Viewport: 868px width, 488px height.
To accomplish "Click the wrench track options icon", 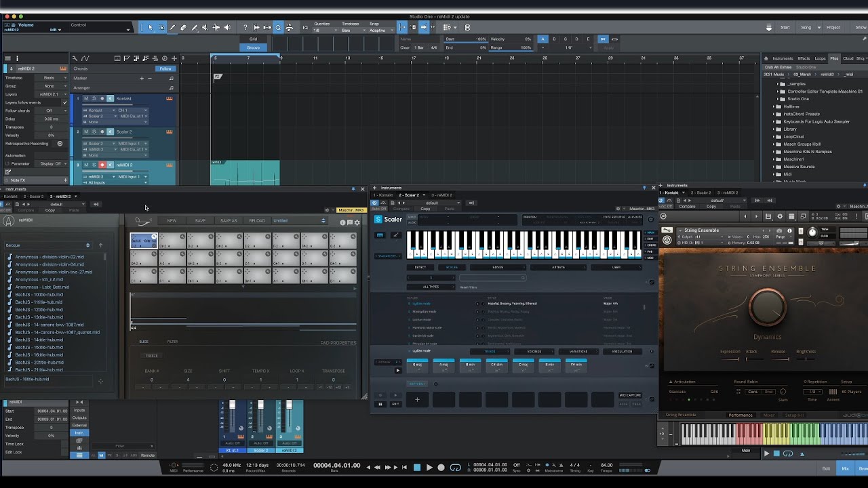I will pyautogui.click(x=75, y=58).
